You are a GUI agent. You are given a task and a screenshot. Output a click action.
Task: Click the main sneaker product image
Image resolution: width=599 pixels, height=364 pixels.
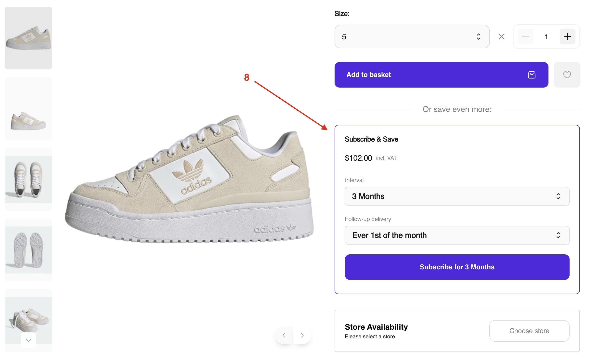pyautogui.click(x=189, y=179)
